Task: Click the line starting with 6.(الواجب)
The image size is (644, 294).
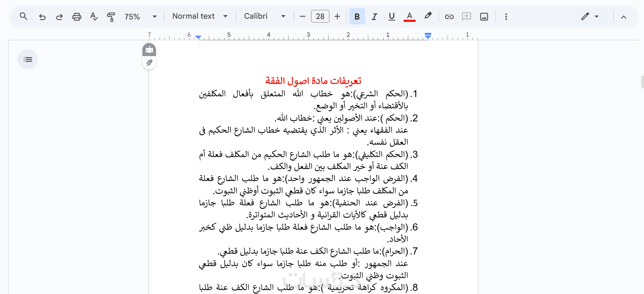Action: click(x=308, y=227)
